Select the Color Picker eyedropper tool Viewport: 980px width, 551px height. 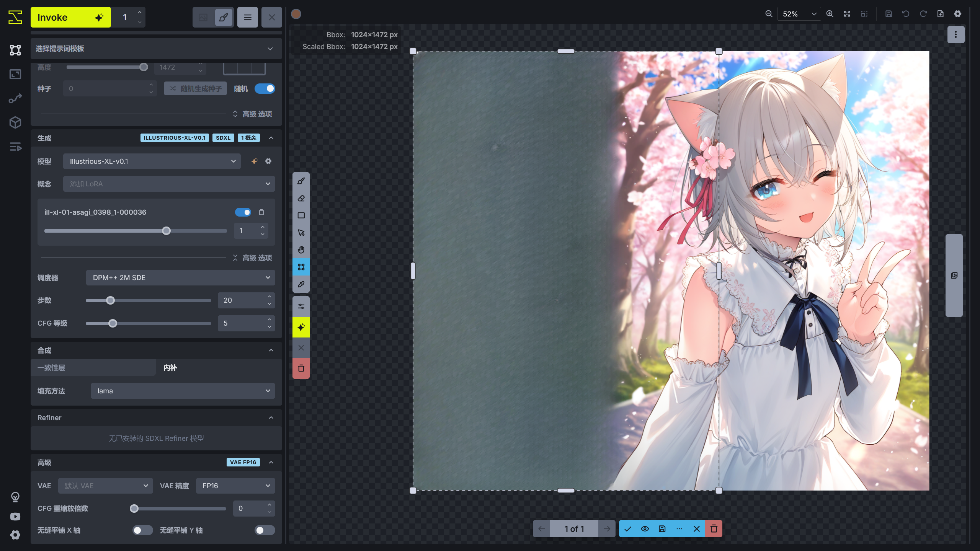[301, 284]
